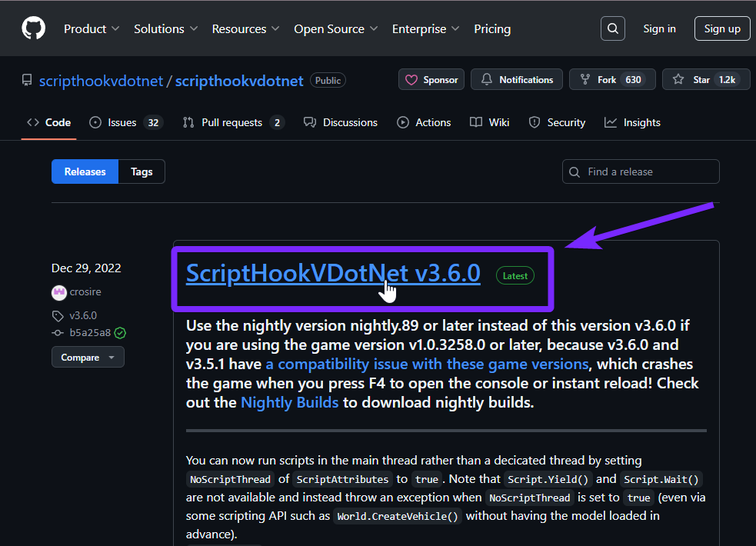Click the ScriptAttributes code text
The height and width of the screenshot is (546, 756).
(x=342, y=480)
